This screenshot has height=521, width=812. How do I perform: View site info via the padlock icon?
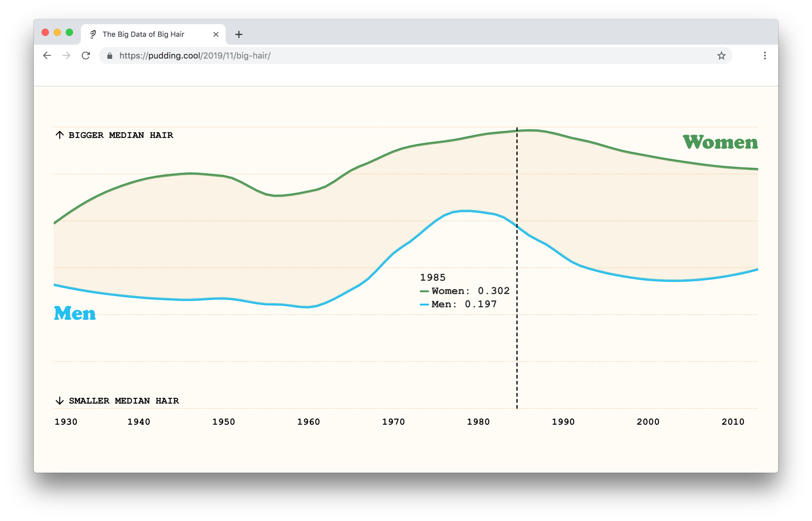(109, 56)
